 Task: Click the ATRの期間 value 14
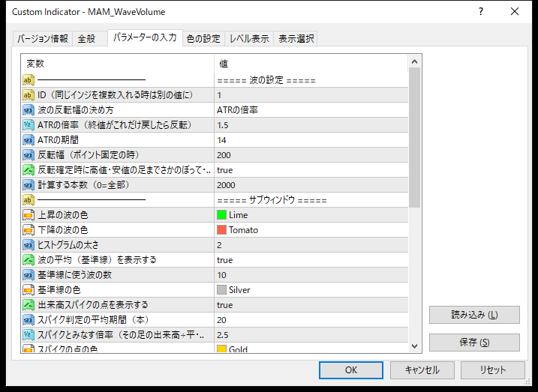[311, 140]
